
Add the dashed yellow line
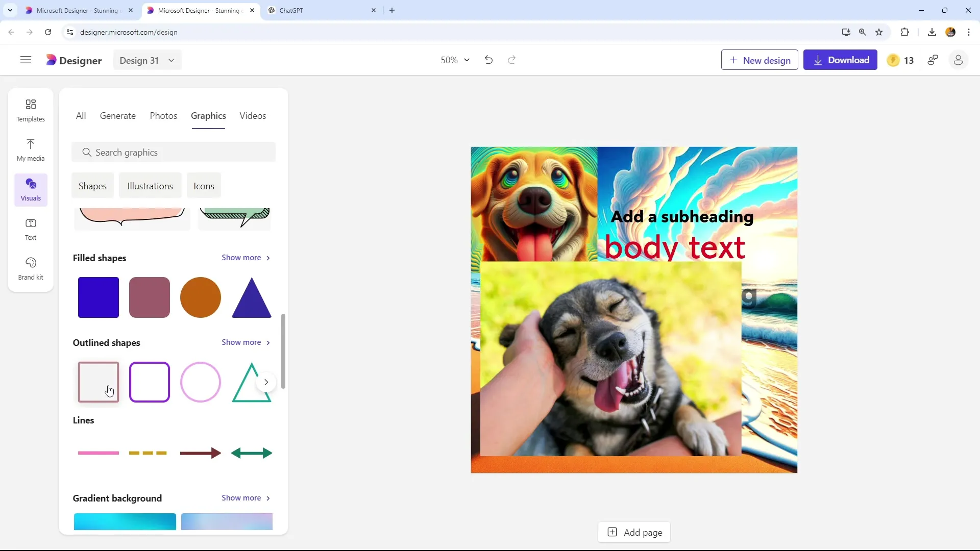point(148,453)
